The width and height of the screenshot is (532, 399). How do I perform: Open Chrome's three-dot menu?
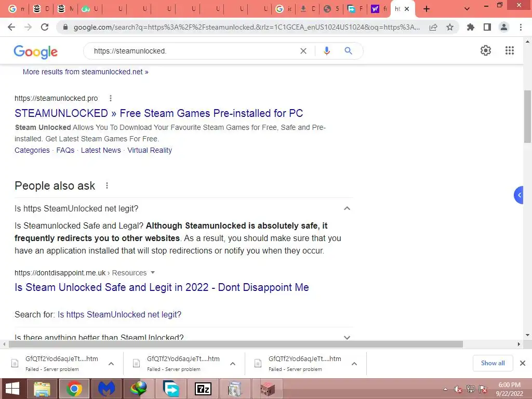pos(521,27)
